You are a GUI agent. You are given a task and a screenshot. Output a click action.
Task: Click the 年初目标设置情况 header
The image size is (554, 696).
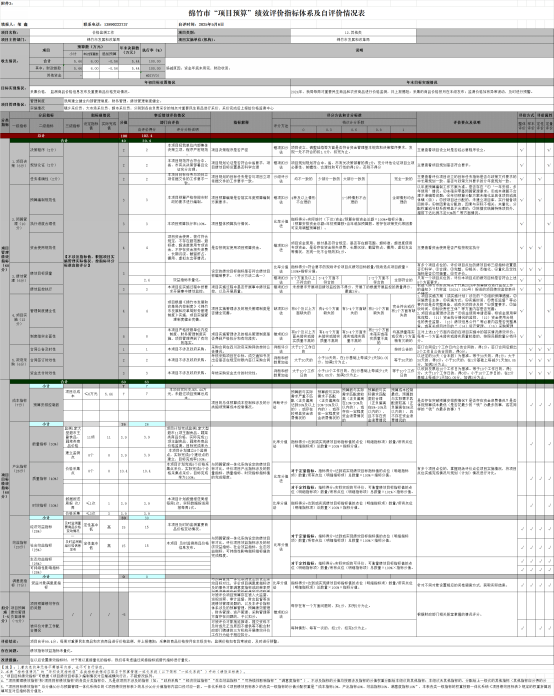(160, 82)
